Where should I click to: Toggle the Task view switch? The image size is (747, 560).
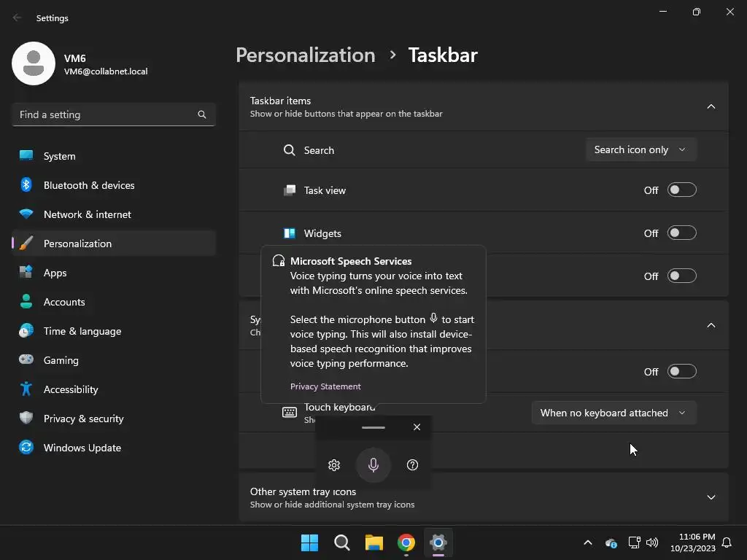pos(682,190)
